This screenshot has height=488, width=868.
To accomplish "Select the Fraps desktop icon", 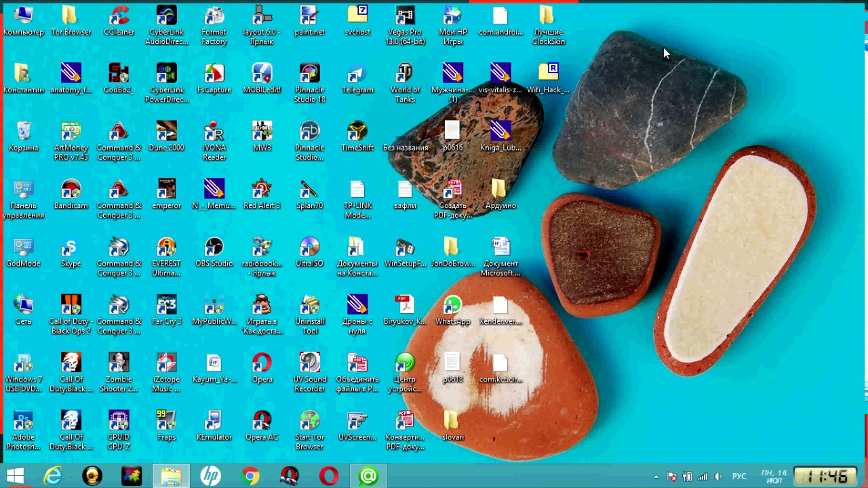I will click(x=166, y=426).
